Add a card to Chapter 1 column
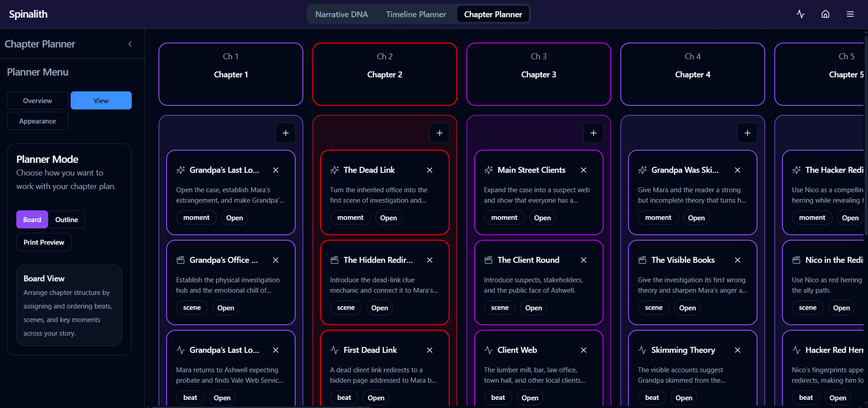Viewport: 868px width, 408px height. tap(286, 133)
